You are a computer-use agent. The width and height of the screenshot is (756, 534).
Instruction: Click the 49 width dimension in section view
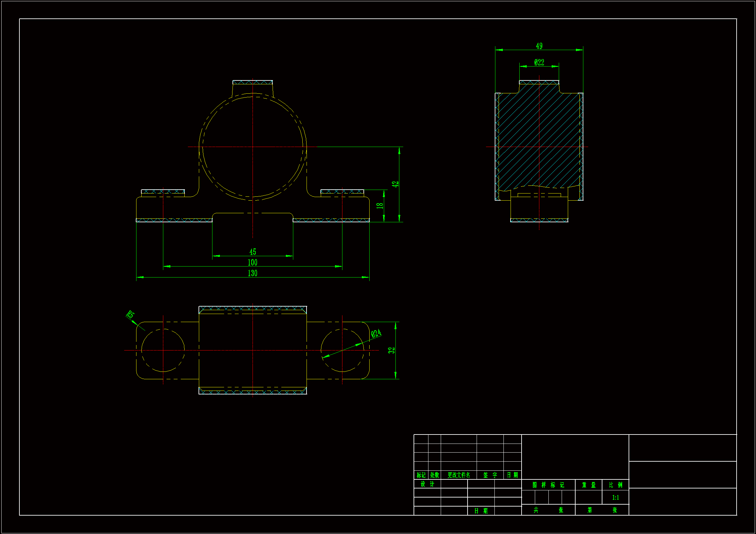tap(539, 46)
